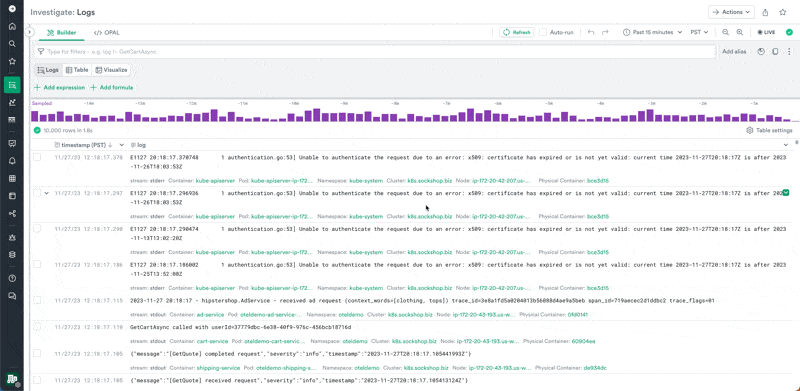The width and height of the screenshot is (800, 391).
Task: Open the three-dot more options menu
Action: pyautogui.click(x=789, y=52)
